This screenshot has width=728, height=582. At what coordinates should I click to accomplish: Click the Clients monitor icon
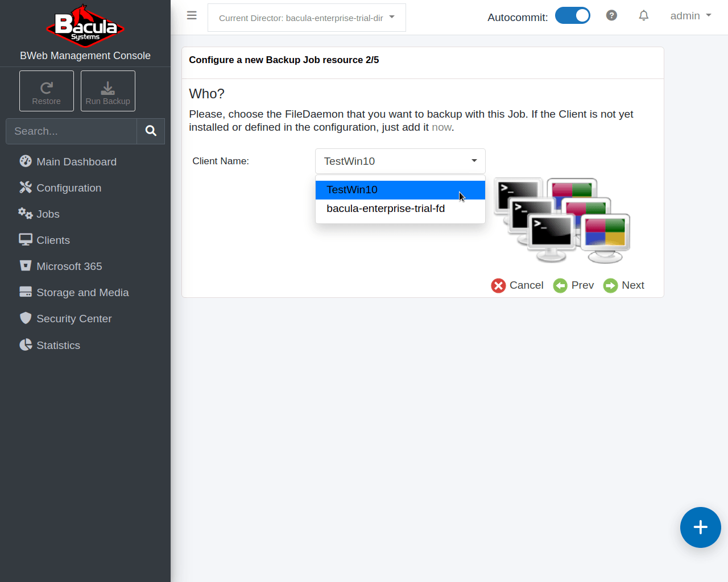tap(26, 240)
